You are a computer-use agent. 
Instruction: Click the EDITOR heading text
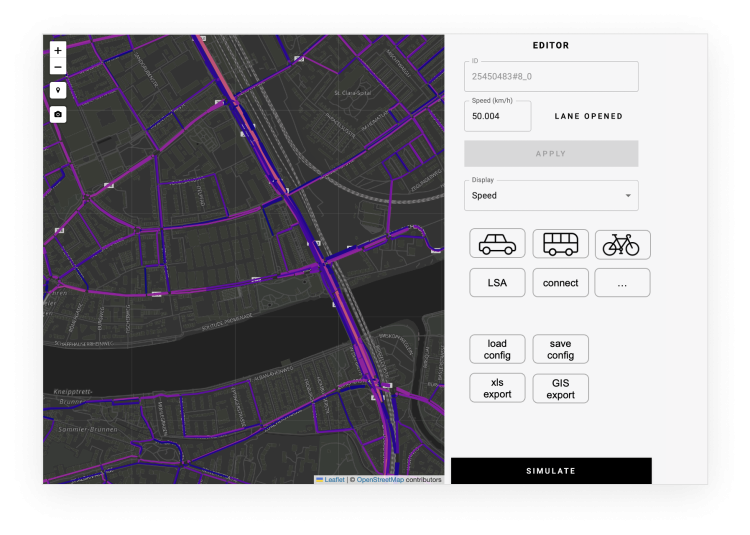[x=551, y=45]
